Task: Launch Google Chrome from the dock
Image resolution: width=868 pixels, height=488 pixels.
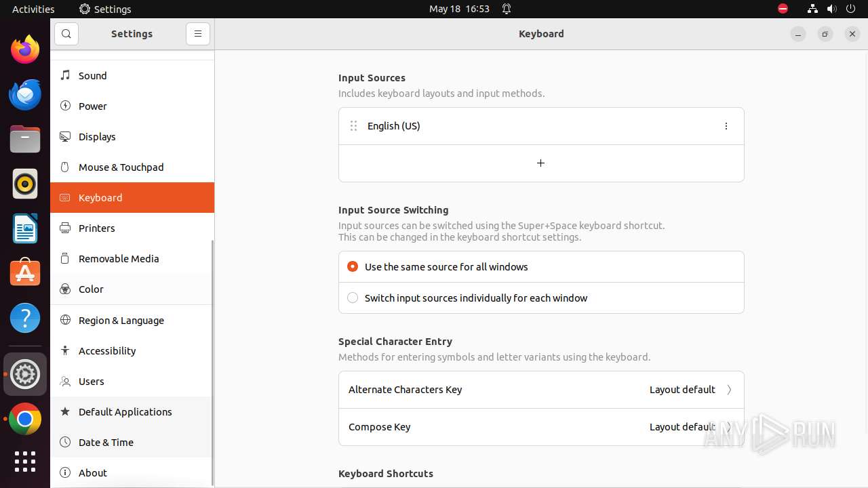Action: (x=25, y=419)
